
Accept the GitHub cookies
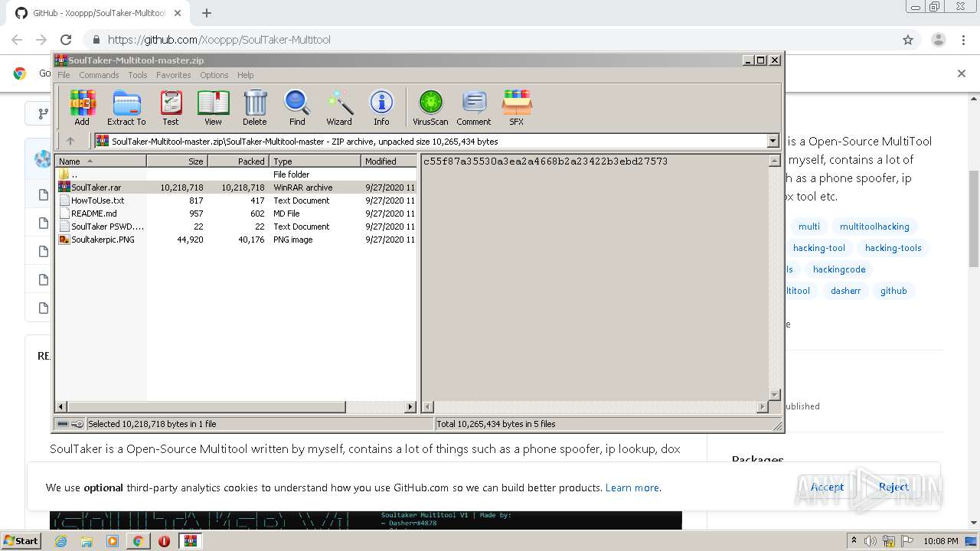[x=827, y=487]
